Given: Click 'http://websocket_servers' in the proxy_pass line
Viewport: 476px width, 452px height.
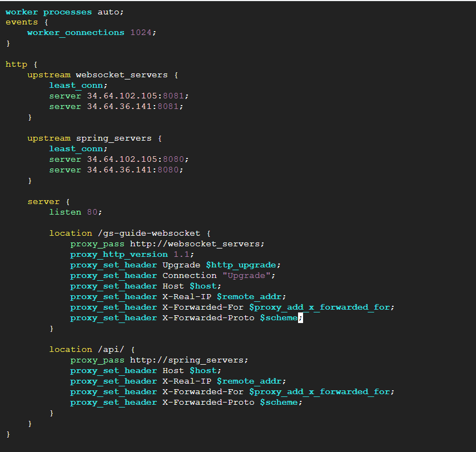Looking at the screenshot, I should click(x=195, y=244).
